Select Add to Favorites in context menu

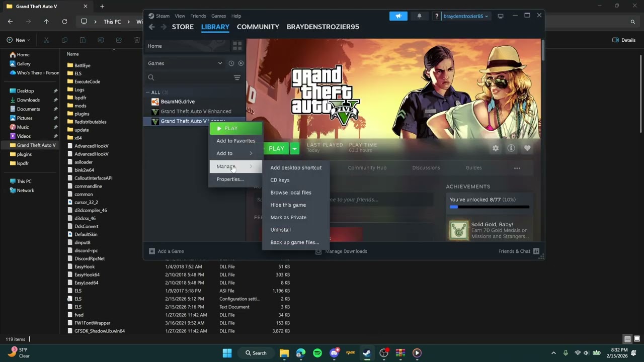[x=236, y=141]
